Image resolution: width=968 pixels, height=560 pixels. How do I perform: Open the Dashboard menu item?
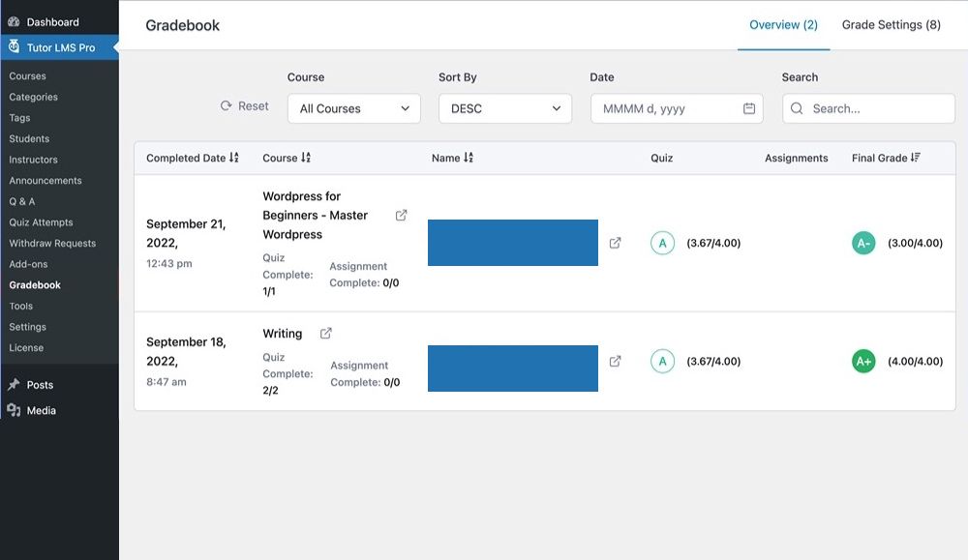point(52,21)
